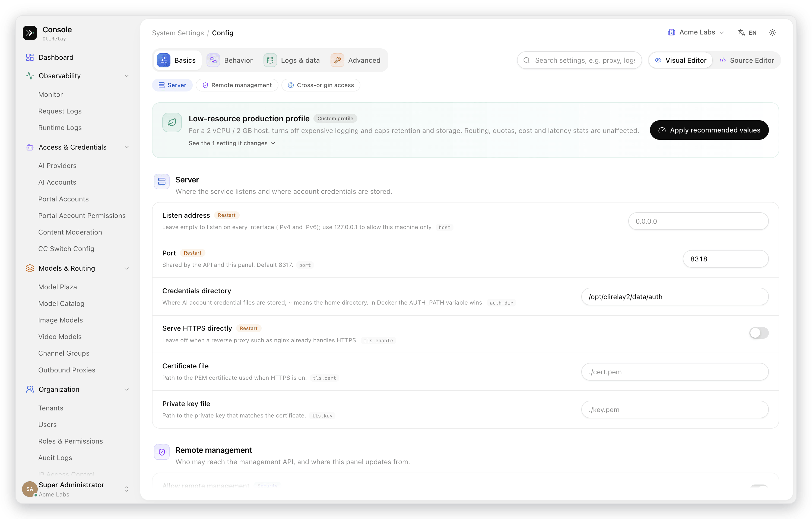Click the Acme Labs building icon
This screenshot has width=812, height=519.
coord(671,32)
